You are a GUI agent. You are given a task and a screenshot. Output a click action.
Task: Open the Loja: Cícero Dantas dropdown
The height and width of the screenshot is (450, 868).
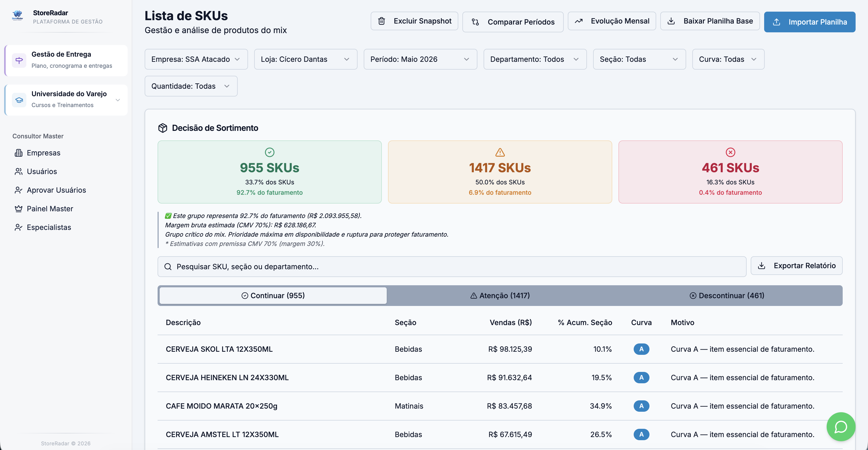[x=306, y=59]
